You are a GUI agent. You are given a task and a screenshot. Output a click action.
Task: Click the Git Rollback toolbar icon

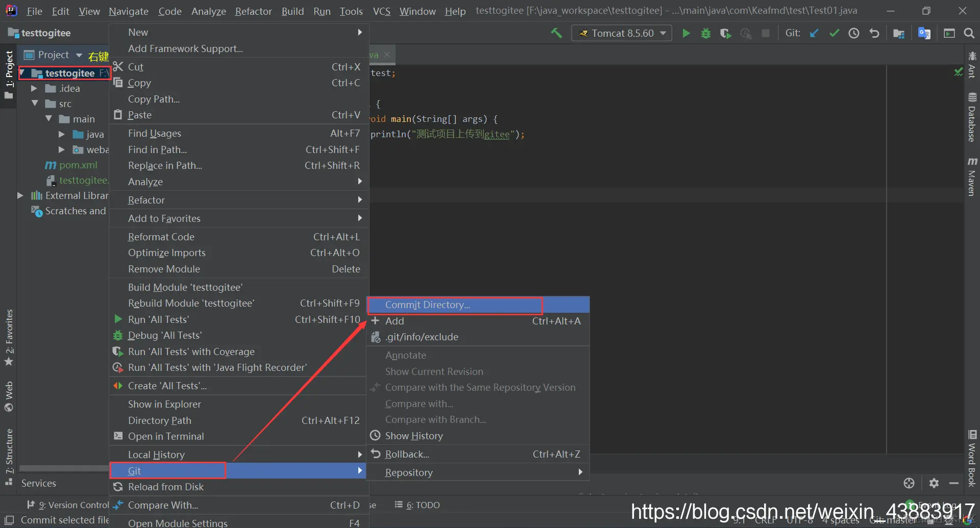tap(874, 33)
